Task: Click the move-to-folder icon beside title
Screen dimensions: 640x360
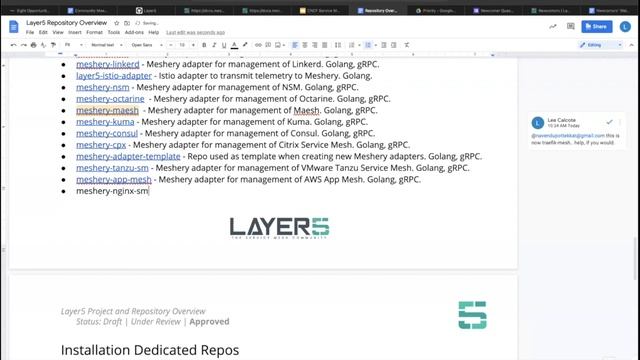Action: [127, 23]
